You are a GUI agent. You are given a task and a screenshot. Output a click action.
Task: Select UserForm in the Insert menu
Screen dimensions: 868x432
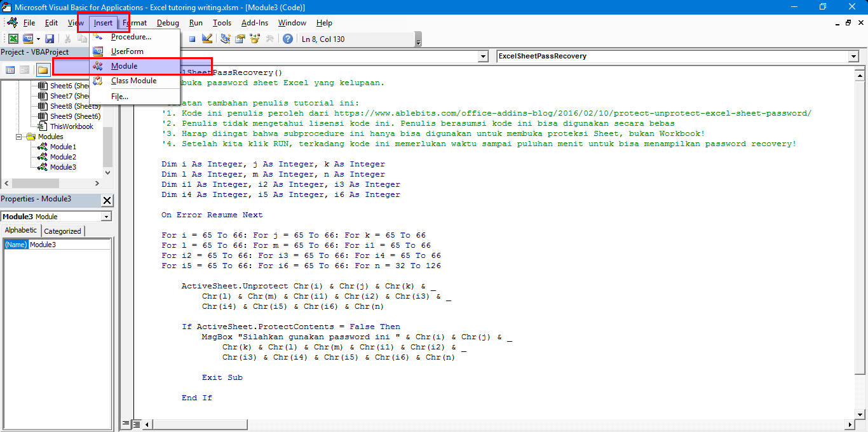[x=127, y=51]
